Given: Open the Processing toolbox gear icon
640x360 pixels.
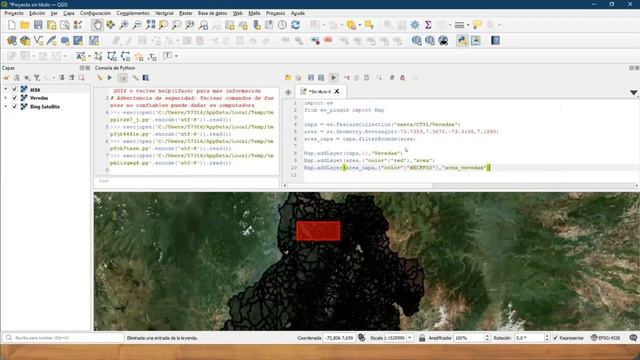Looking at the screenshot, I should pos(415,25).
